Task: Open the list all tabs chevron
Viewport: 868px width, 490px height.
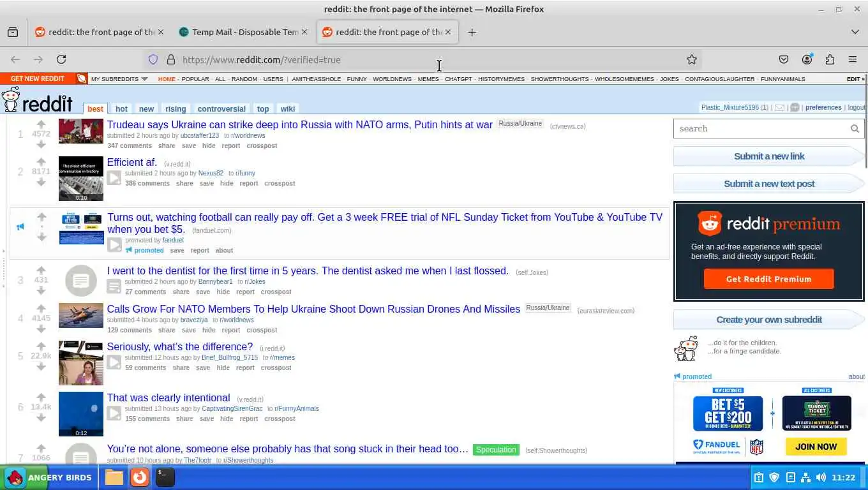Action: click(855, 32)
